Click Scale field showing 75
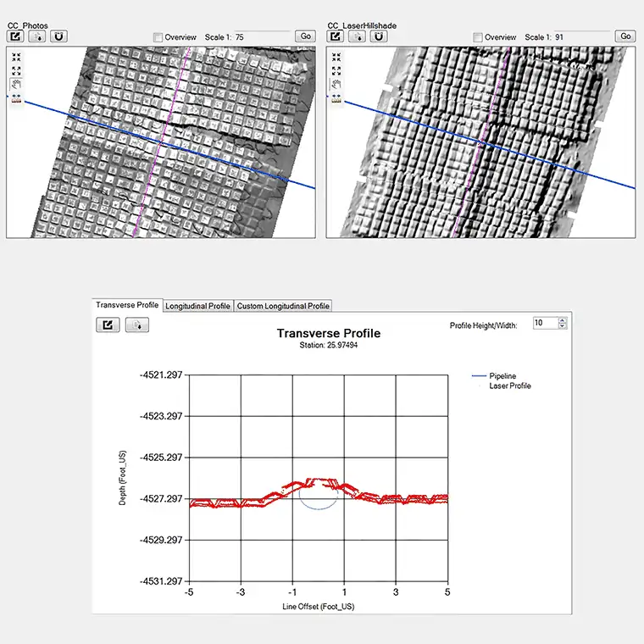The height and width of the screenshot is (644, 644). point(262,37)
